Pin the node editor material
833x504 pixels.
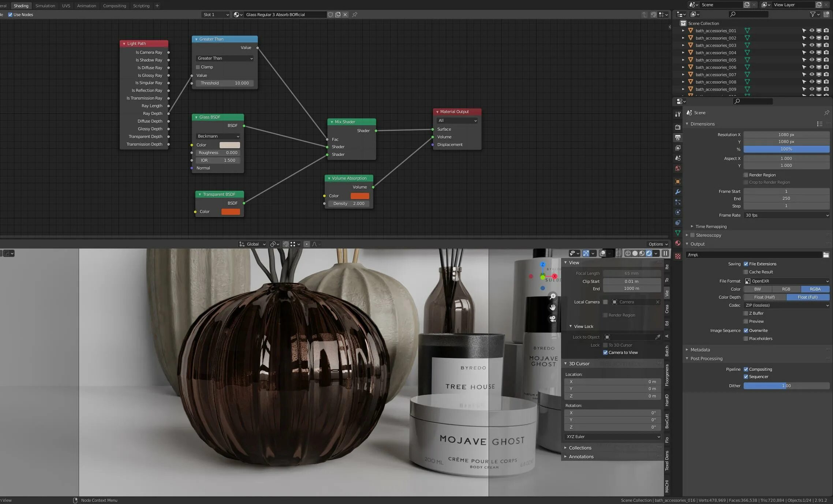(x=355, y=15)
